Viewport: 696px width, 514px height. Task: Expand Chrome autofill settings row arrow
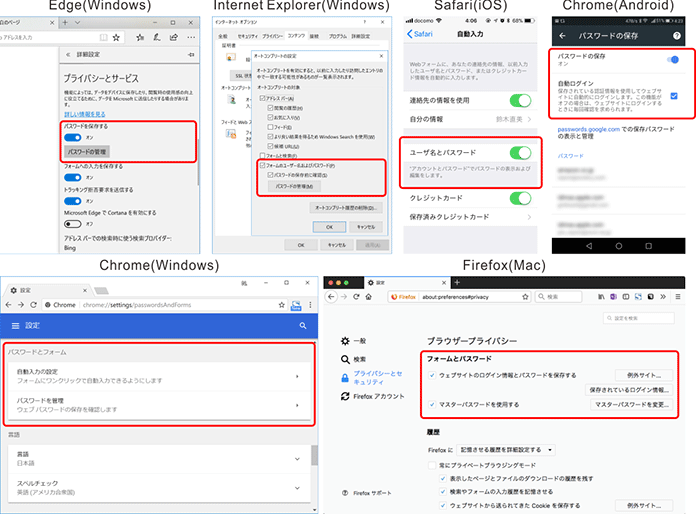[x=297, y=376]
